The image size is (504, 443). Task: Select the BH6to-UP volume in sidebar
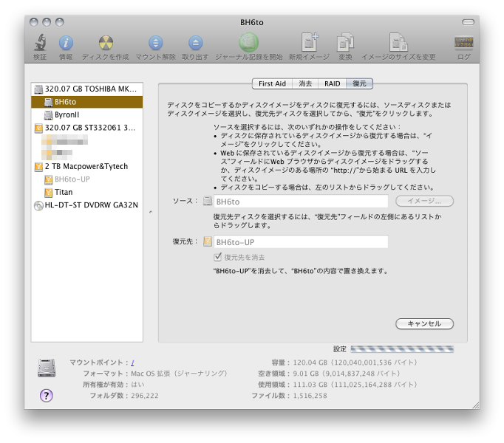click(86, 179)
